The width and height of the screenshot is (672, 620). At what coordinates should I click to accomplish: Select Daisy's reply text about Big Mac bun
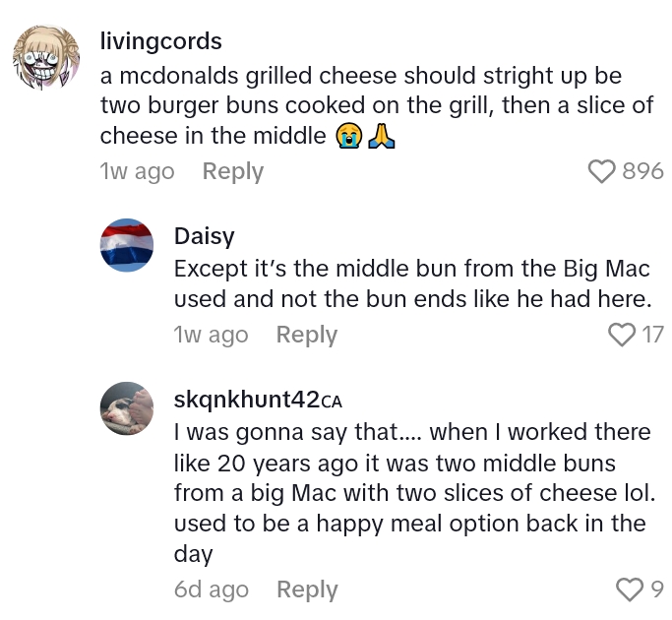[408, 283]
